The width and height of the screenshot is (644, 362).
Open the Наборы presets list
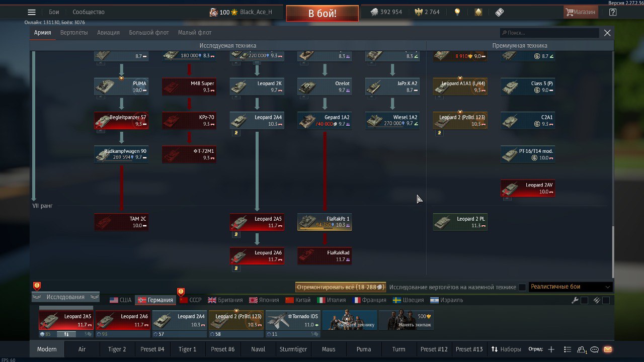506,349
